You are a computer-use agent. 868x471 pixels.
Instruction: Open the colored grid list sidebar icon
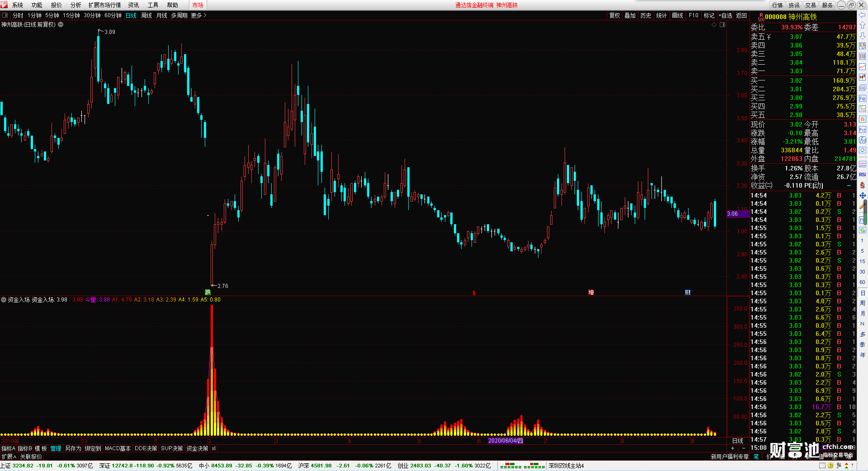863,57
